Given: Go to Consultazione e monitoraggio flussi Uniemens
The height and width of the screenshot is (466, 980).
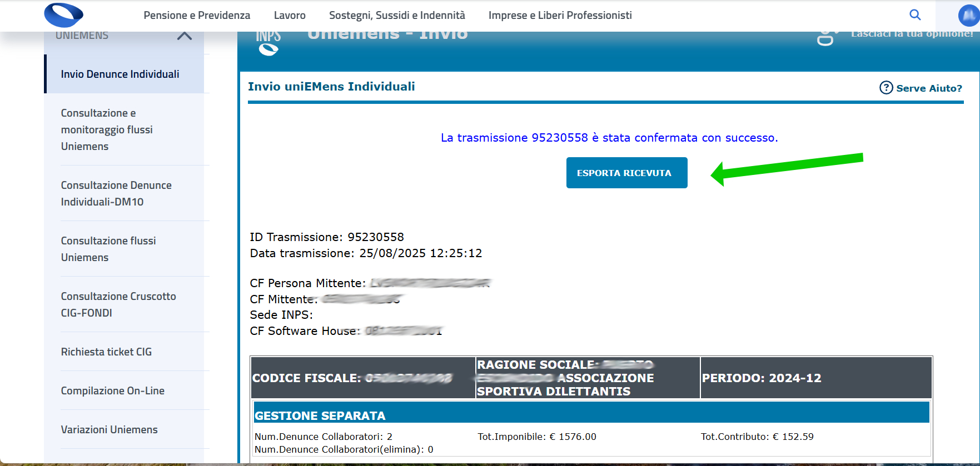Looking at the screenshot, I should [107, 129].
